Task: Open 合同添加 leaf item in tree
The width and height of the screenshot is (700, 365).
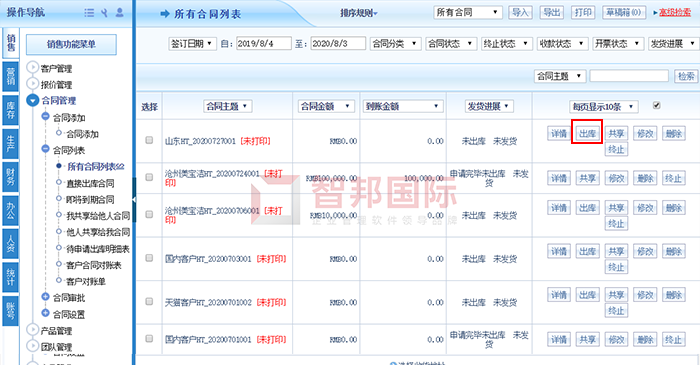Action: point(82,134)
